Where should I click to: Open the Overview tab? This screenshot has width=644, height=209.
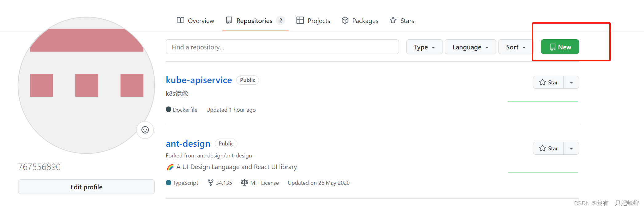pos(195,21)
